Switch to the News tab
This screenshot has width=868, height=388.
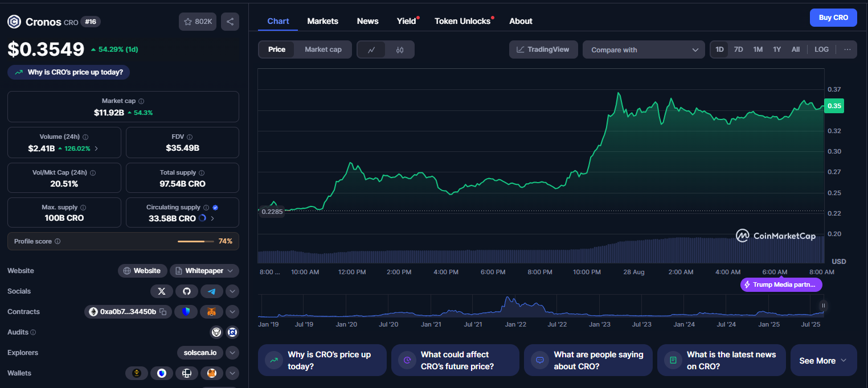tap(368, 21)
